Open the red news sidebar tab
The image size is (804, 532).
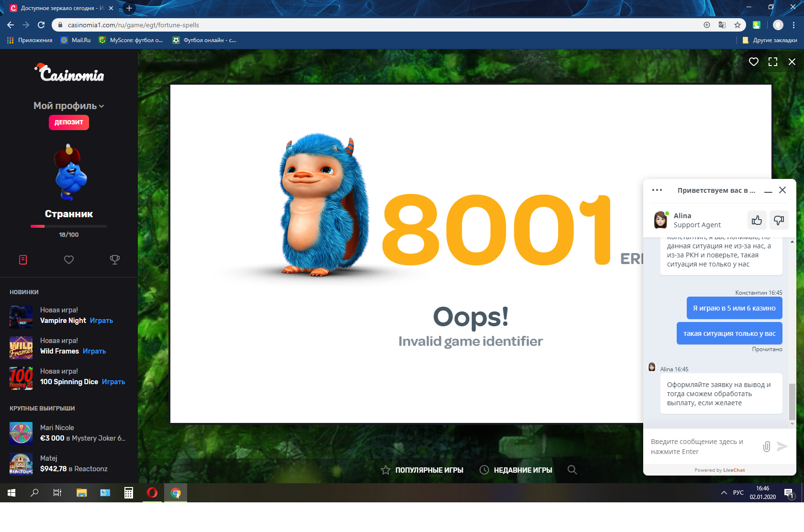[23, 260]
